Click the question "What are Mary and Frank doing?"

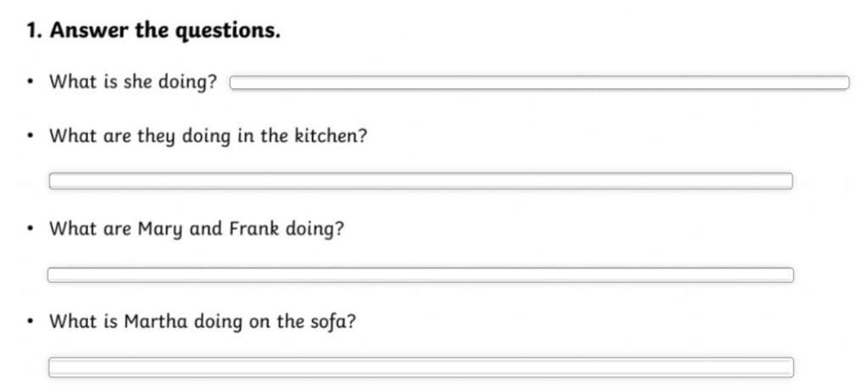(x=197, y=229)
